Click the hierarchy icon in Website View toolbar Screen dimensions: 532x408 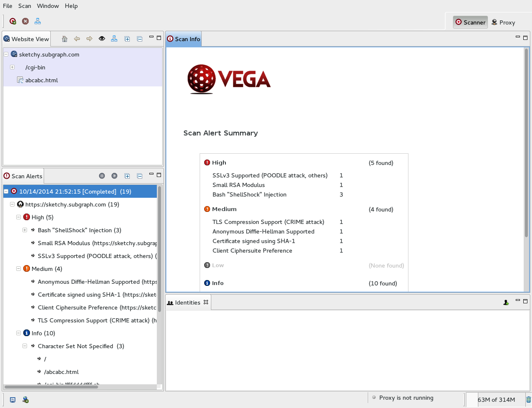coord(114,39)
